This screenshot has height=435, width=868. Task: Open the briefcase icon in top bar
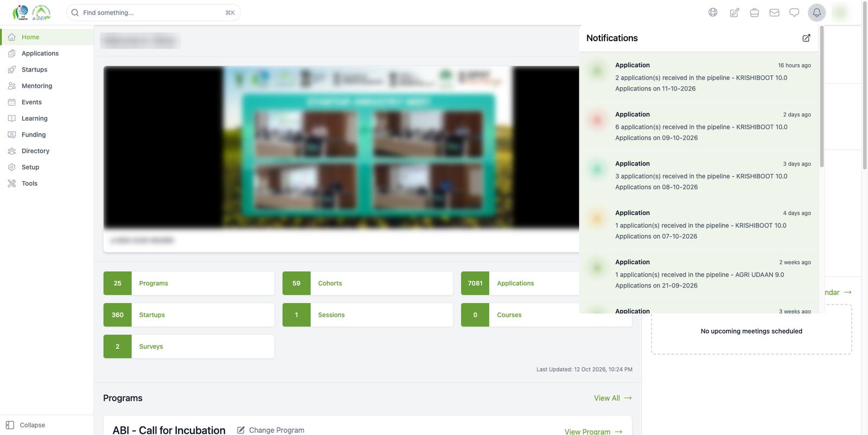pyautogui.click(x=754, y=12)
